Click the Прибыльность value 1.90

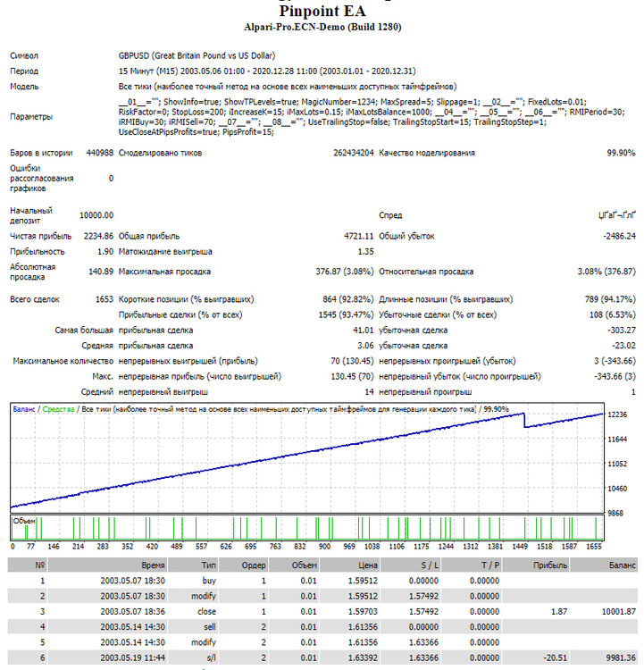[x=105, y=252]
